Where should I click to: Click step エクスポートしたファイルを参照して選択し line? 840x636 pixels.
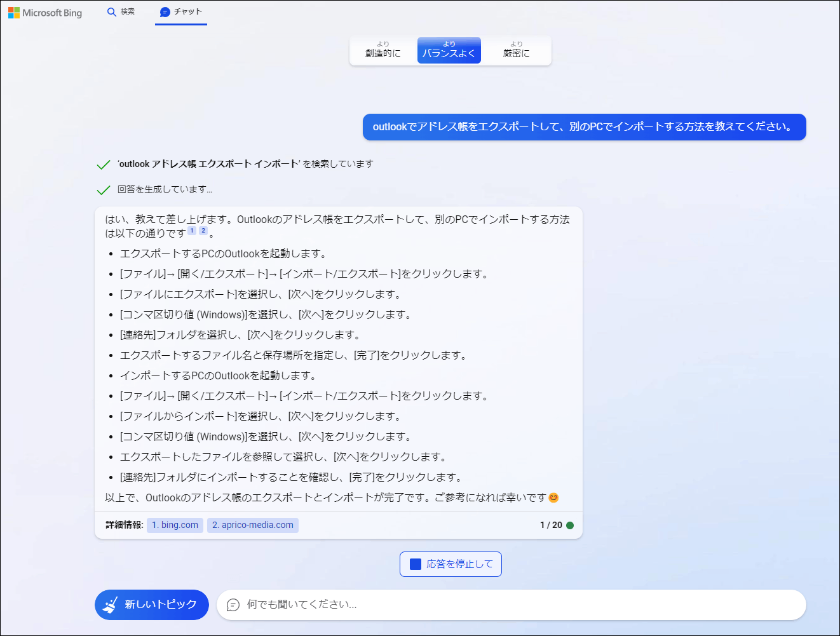pos(283,457)
